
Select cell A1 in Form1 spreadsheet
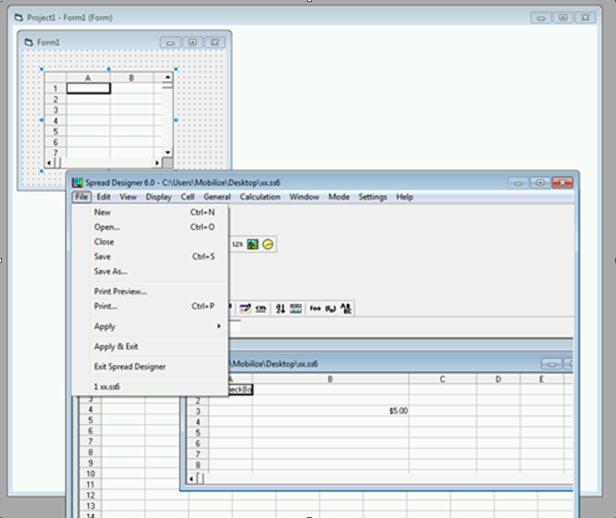tap(88, 88)
